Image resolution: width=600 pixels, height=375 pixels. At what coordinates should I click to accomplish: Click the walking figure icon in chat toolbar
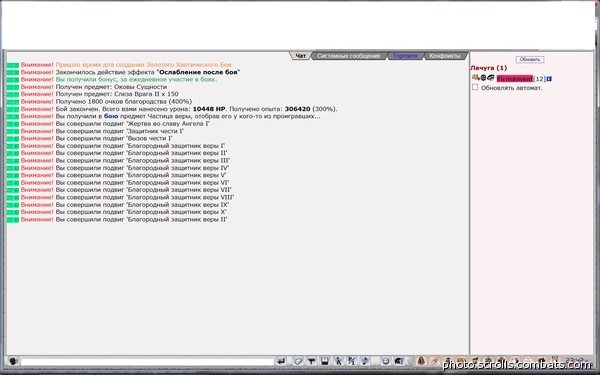click(x=338, y=361)
